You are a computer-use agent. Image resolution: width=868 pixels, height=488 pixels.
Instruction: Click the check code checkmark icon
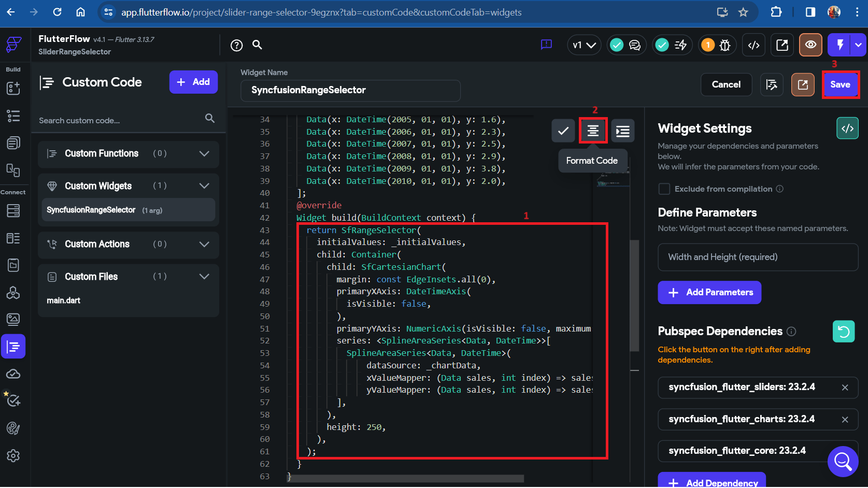click(x=563, y=131)
